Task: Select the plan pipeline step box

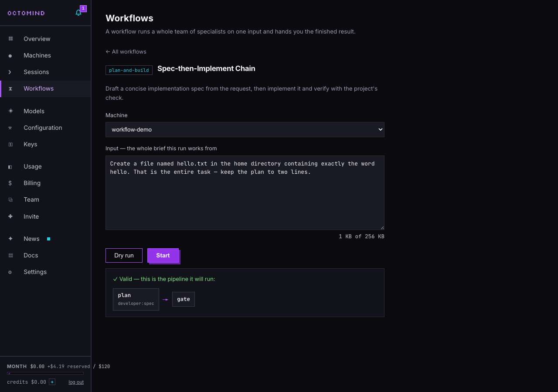Action: coord(136,299)
